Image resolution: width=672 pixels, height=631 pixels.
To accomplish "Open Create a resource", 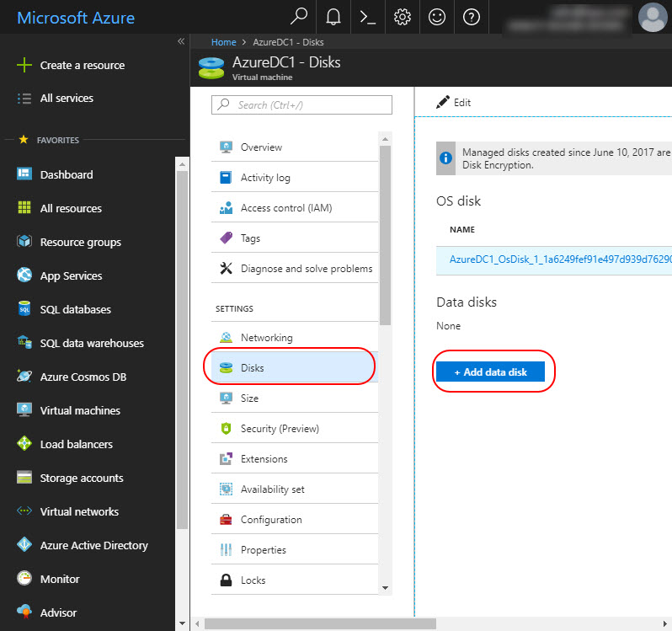I will (x=83, y=65).
